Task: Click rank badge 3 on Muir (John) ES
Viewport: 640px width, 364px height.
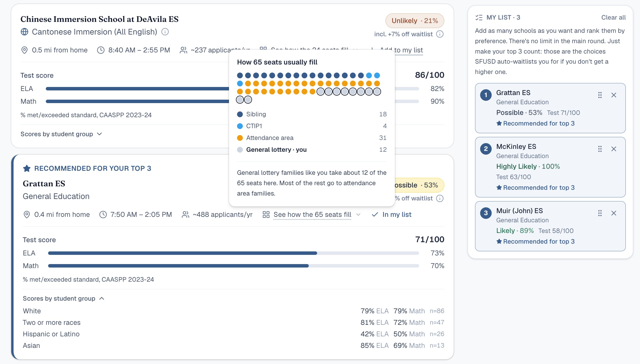Action: [x=486, y=213]
